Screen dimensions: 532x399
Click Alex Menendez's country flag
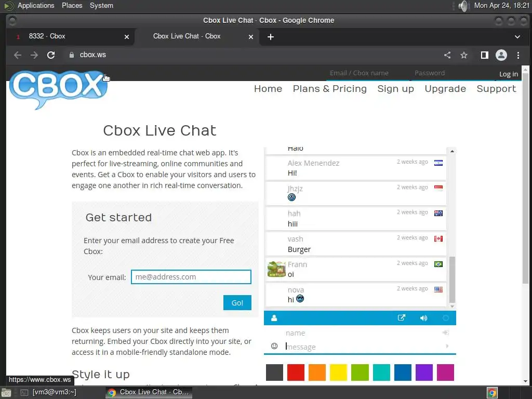pos(438,163)
